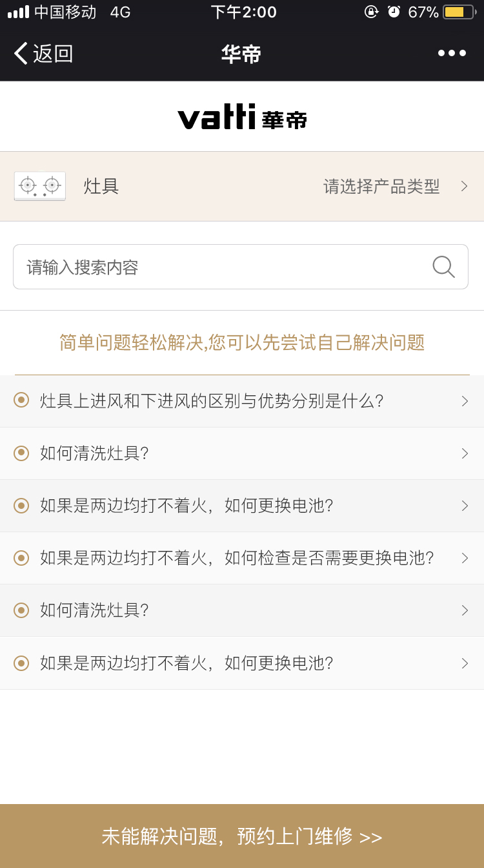Tap 未能解决问题，预约上门维修 button
484x868 pixels.
pos(242,836)
